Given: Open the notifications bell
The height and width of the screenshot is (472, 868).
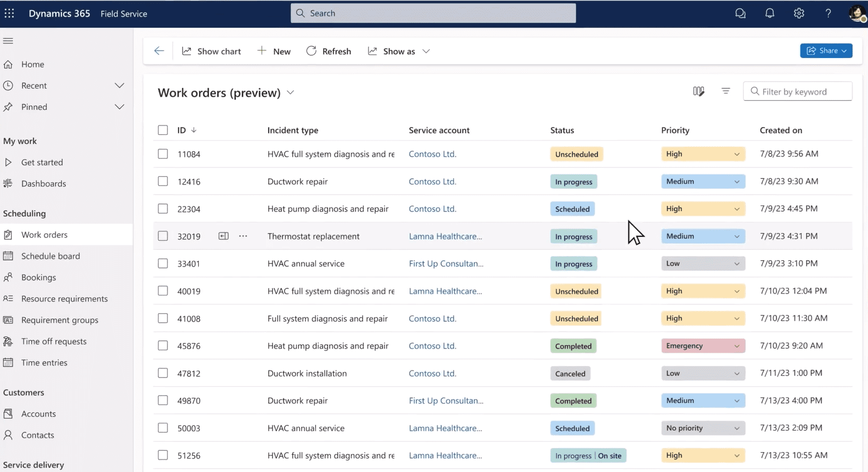Looking at the screenshot, I should coord(770,14).
